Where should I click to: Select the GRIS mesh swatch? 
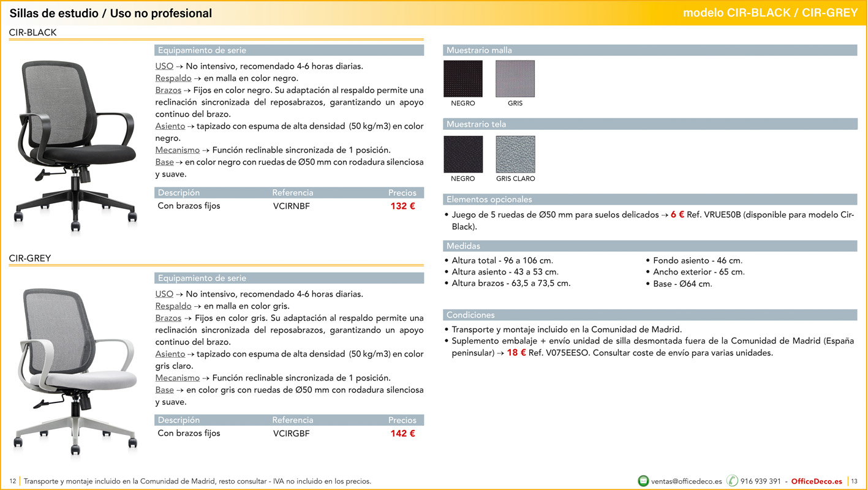pyautogui.click(x=515, y=79)
